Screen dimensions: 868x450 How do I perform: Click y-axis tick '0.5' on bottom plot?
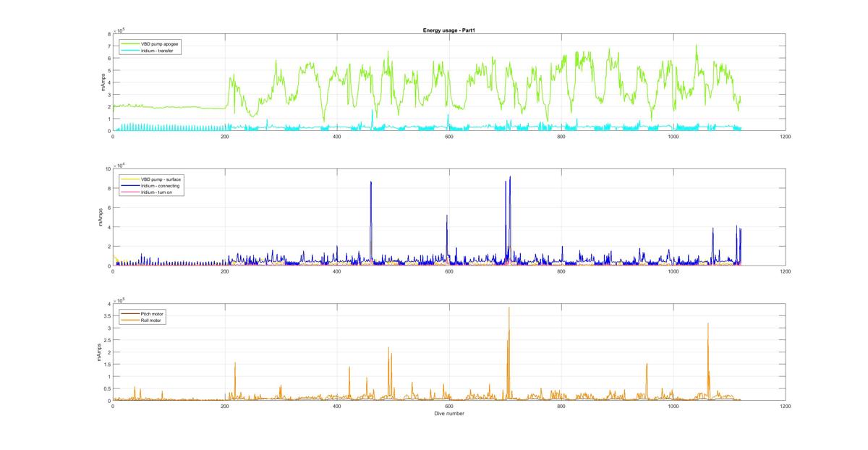click(x=107, y=389)
